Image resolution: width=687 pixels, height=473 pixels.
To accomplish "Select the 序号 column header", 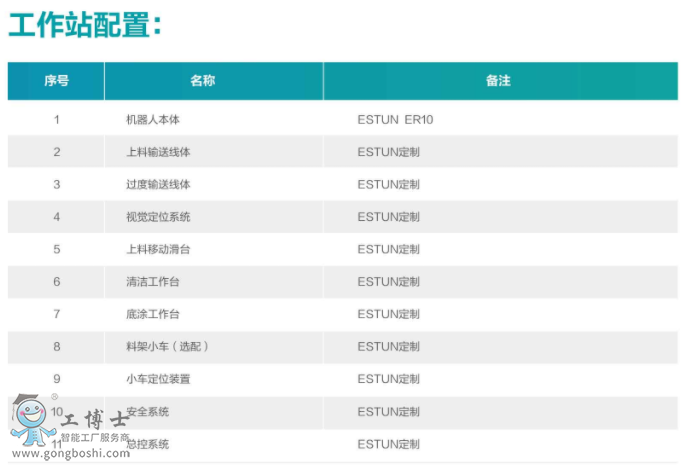I will point(56,81).
